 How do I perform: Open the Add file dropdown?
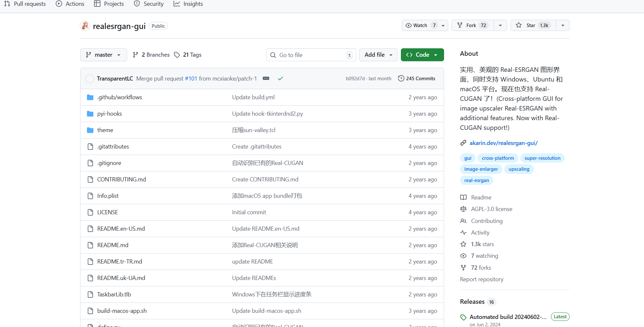coord(378,55)
